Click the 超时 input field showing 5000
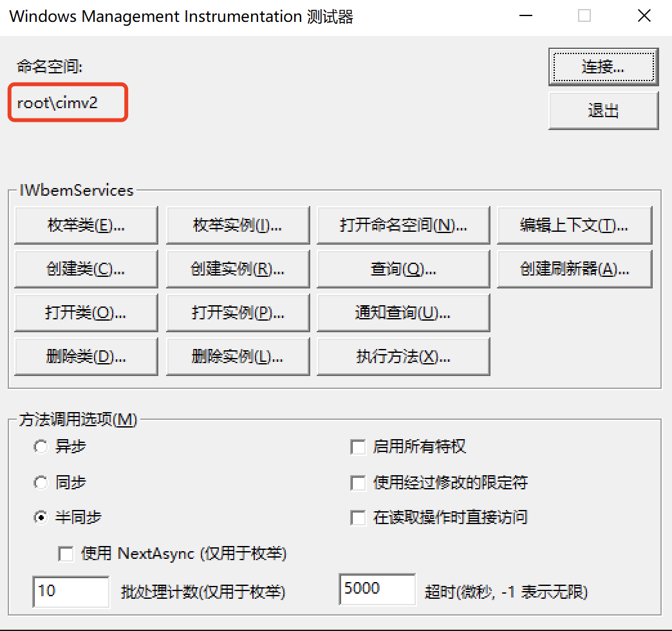The image size is (672, 631). (377, 589)
